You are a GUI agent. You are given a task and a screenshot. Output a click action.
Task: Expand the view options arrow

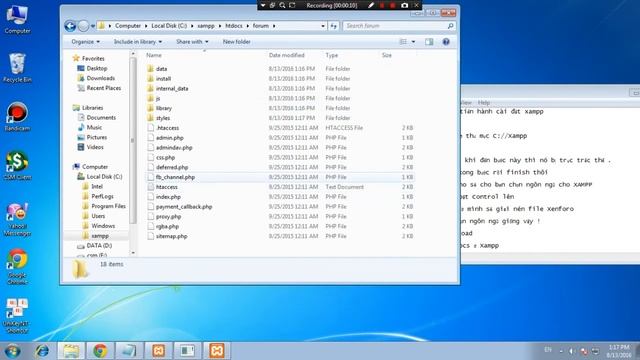pyautogui.click(x=413, y=42)
